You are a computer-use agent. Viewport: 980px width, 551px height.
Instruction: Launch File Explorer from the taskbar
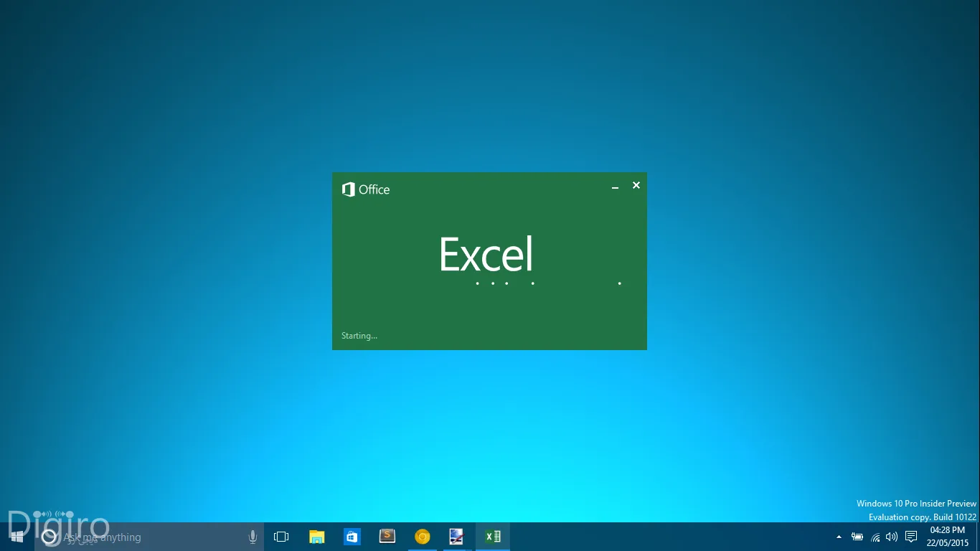[x=316, y=537]
